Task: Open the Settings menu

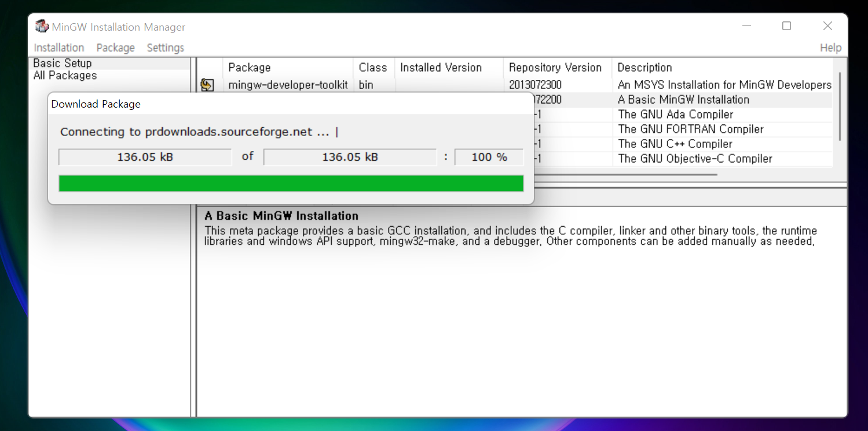Action: 166,47
